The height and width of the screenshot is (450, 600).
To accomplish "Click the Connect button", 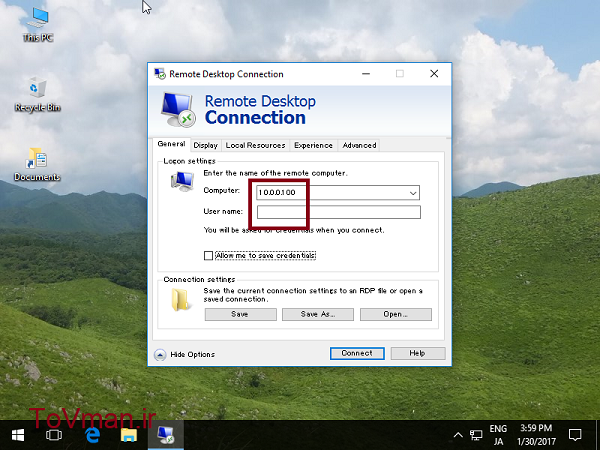I will (357, 353).
